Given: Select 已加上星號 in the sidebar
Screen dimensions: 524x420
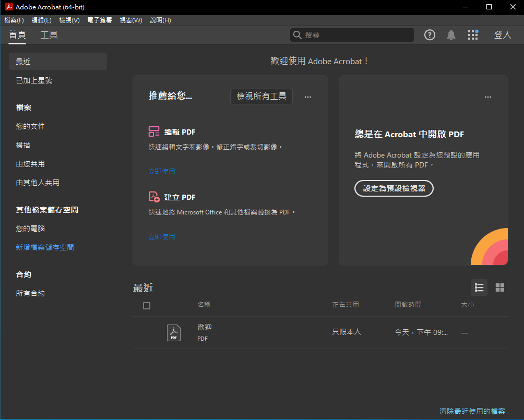Looking at the screenshot, I should pyautogui.click(x=34, y=80).
